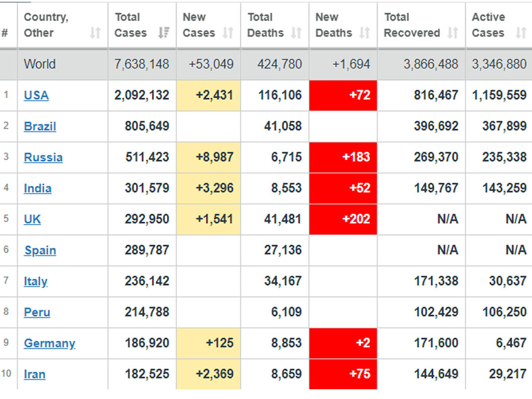This screenshot has width=532, height=399.
Task: Sort by Country, Other column arrows
Action: (x=95, y=33)
